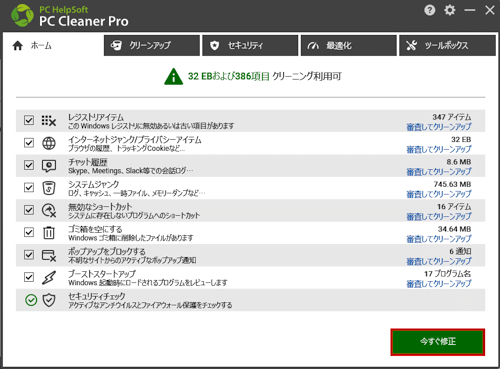Click the chat history speech bubble icon
The width and height of the screenshot is (500, 369).
point(49,166)
